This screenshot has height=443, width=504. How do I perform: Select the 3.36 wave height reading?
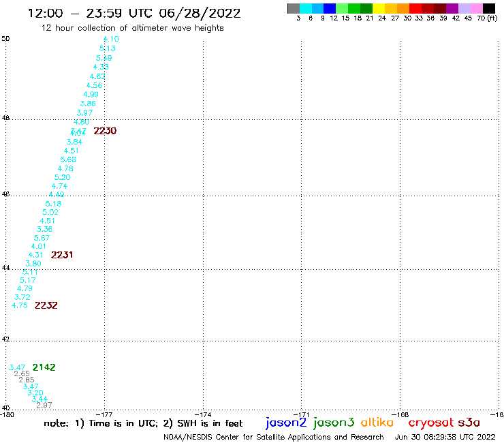point(45,230)
